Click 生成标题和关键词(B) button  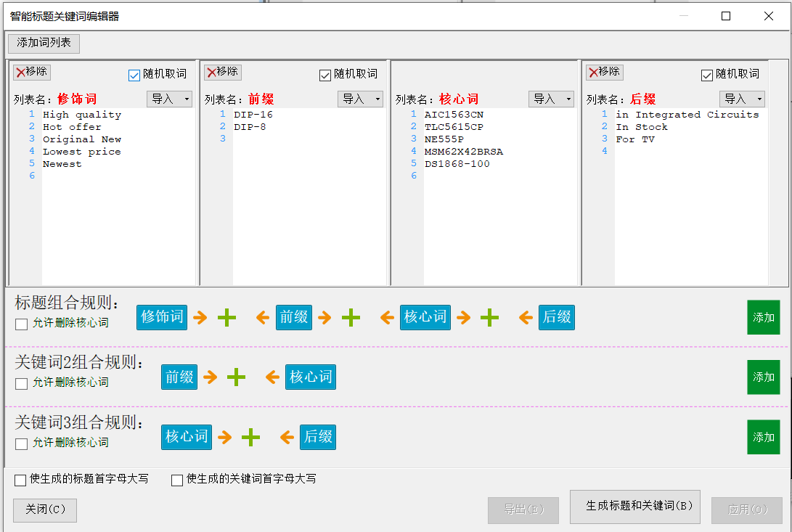(635, 507)
